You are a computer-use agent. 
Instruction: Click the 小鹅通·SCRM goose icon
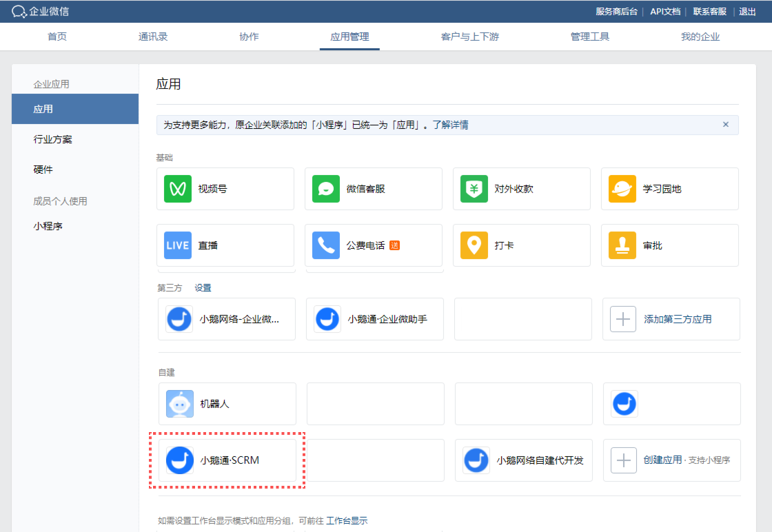click(x=180, y=460)
